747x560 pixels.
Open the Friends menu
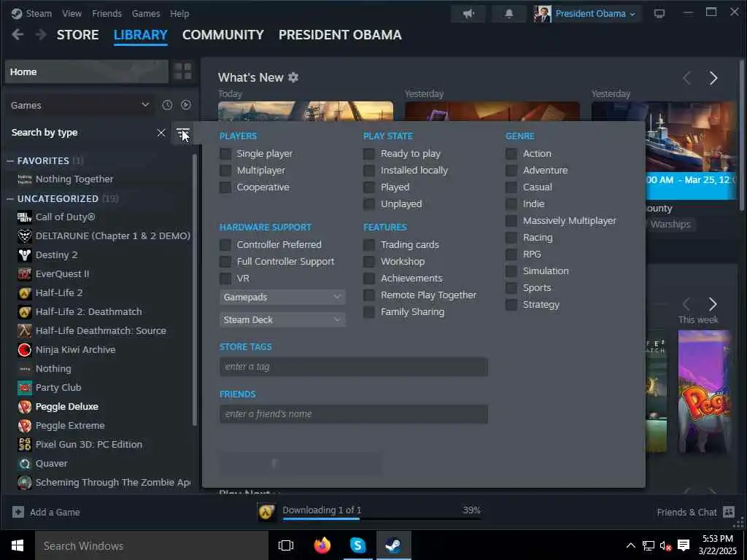107,14
